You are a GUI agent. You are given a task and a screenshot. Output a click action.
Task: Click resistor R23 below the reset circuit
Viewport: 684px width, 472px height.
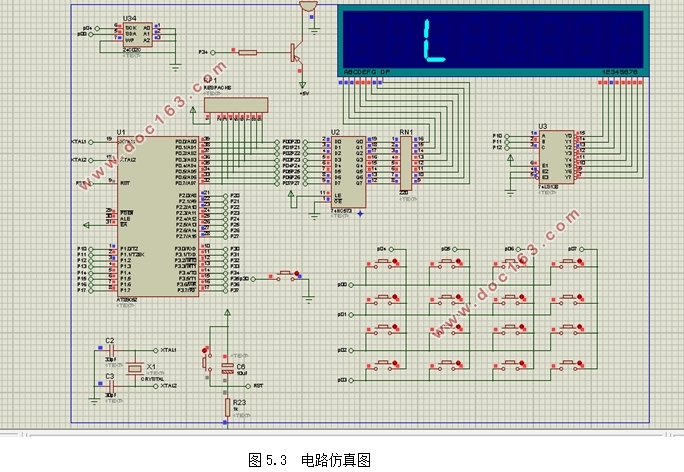tap(227, 407)
